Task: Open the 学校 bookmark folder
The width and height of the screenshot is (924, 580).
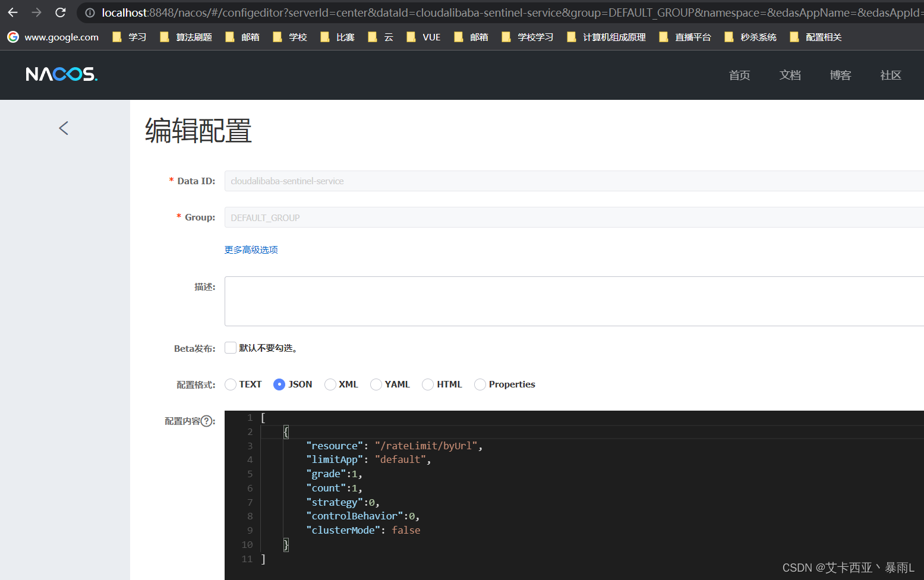Action: 290,37
